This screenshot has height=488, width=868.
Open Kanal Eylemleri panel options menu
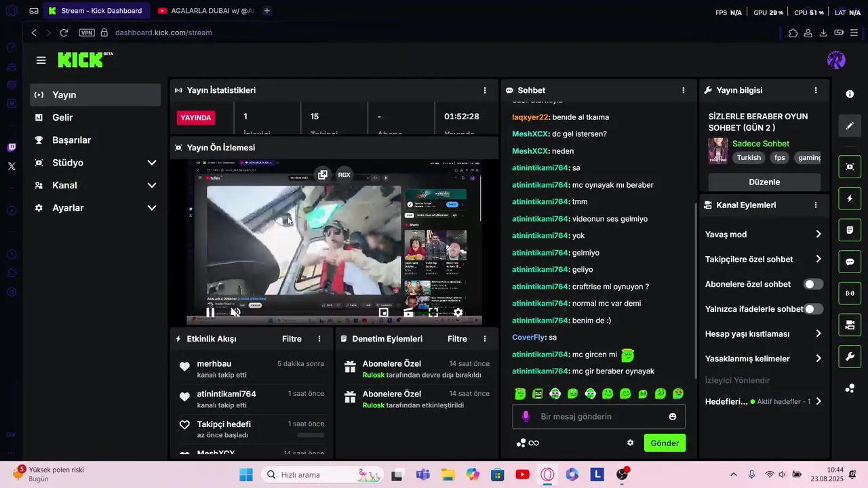(816, 205)
